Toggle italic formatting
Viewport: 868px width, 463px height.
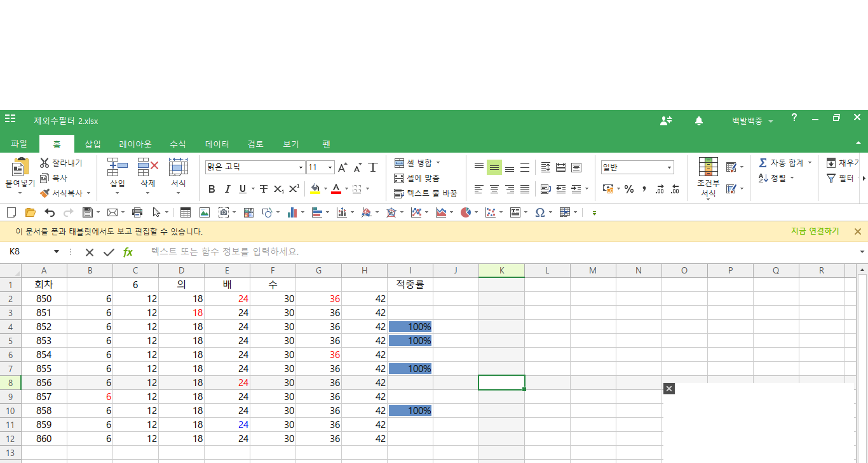click(x=227, y=189)
